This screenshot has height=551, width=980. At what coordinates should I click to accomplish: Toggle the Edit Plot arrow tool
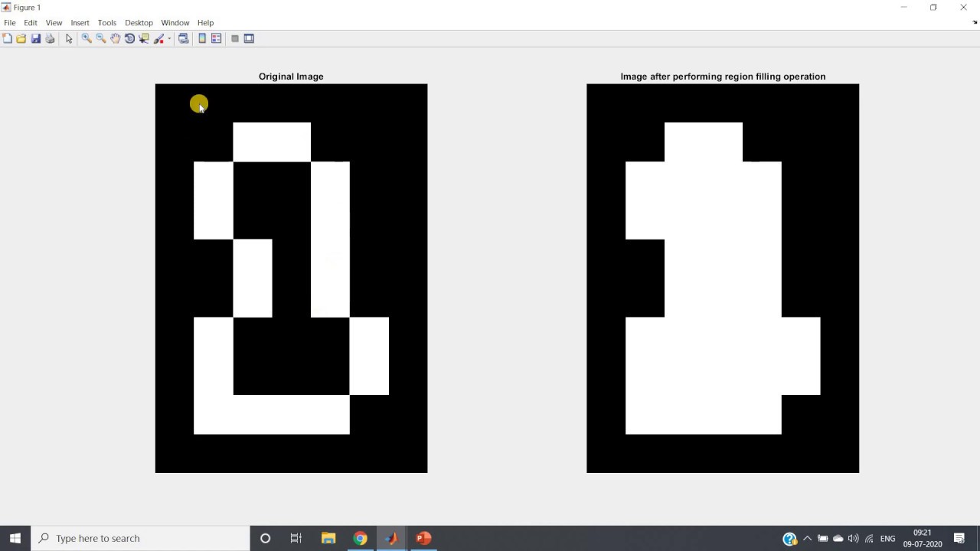tap(69, 38)
